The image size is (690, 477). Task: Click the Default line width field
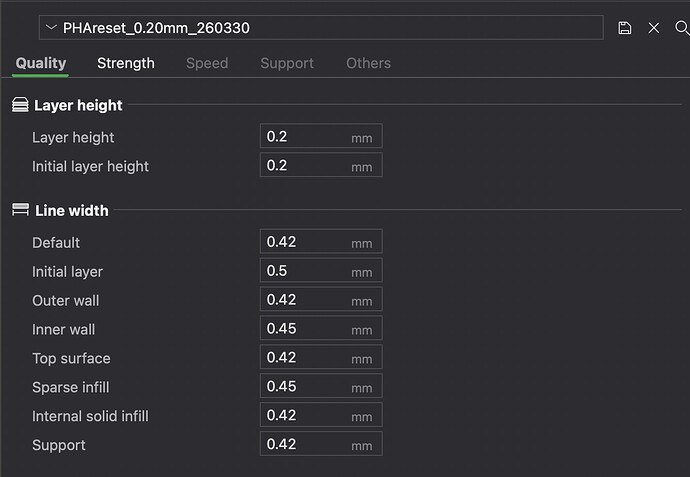tap(321, 242)
